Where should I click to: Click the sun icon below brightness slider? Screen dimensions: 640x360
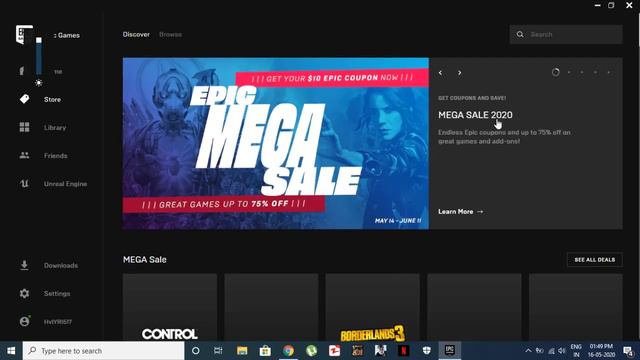coord(38,82)
